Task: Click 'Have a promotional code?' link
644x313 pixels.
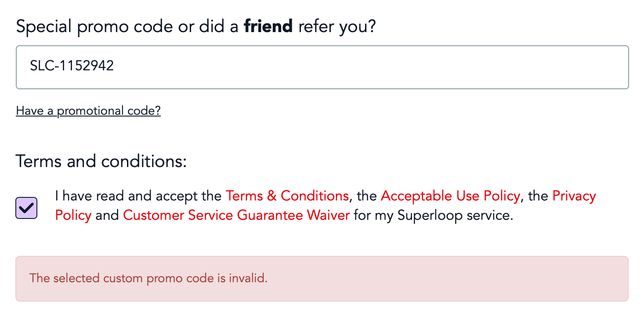Action: pyautogui.click(x=88, y=111)
